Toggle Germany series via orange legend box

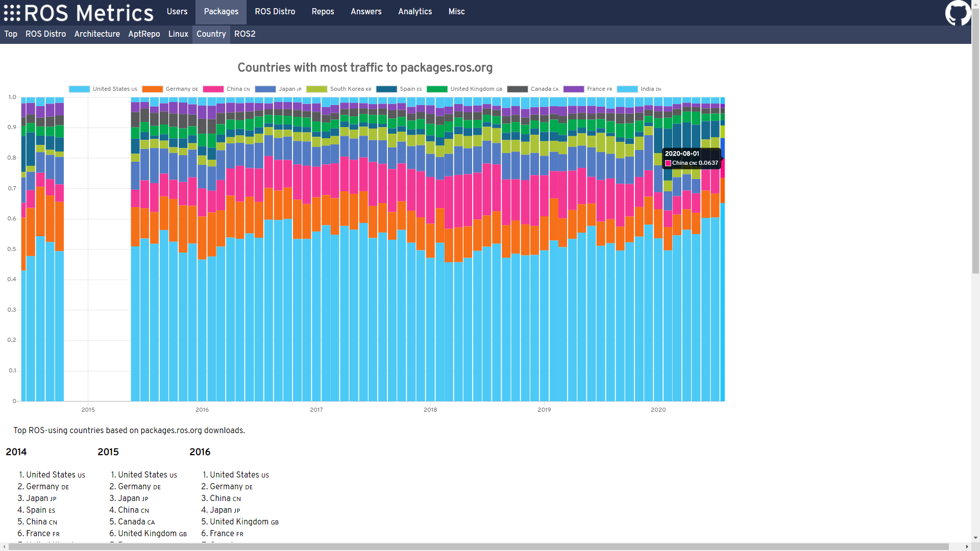click(152, 89)
